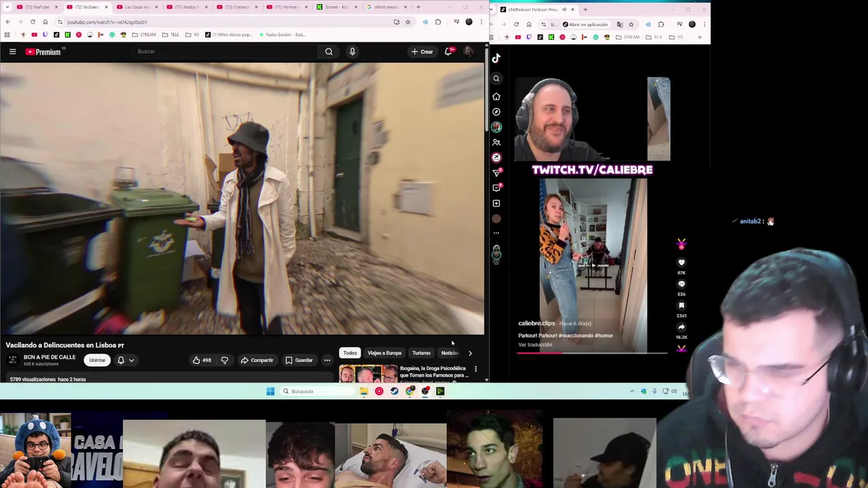The height and width of the screenshot is (488, 868).
Task: Open subscription notification bell dropdown
Action: click(x=125, y=361)
